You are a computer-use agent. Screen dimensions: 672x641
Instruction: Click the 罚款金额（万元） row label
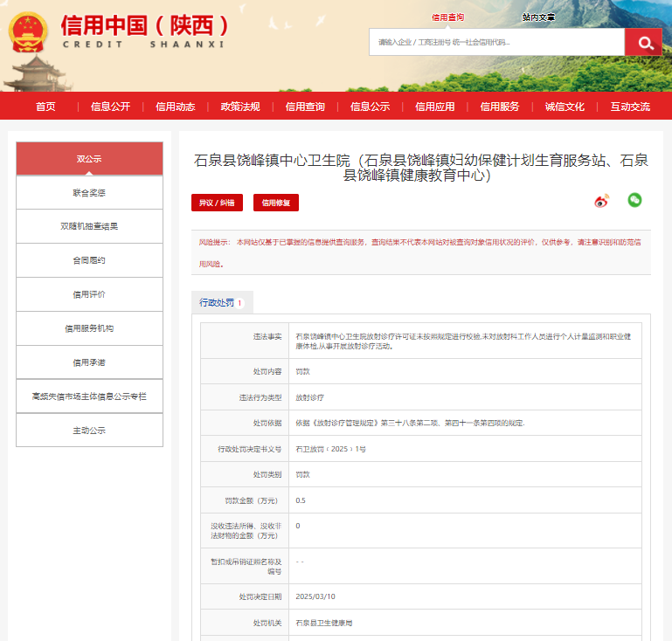[x=251, y=500]
